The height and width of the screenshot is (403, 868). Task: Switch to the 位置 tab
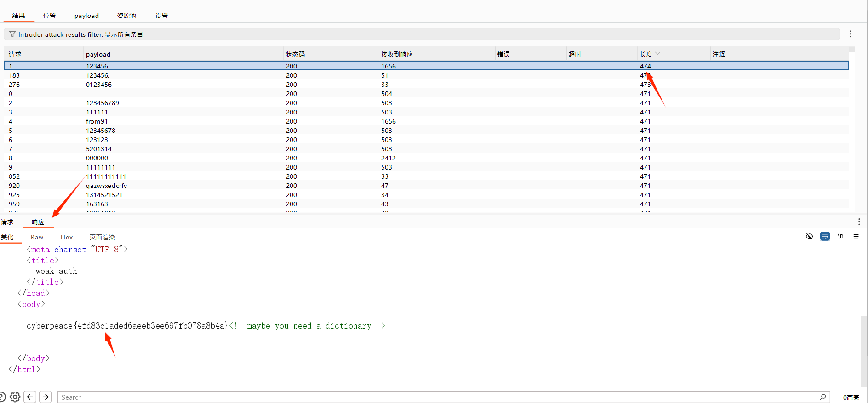point(50,16)
